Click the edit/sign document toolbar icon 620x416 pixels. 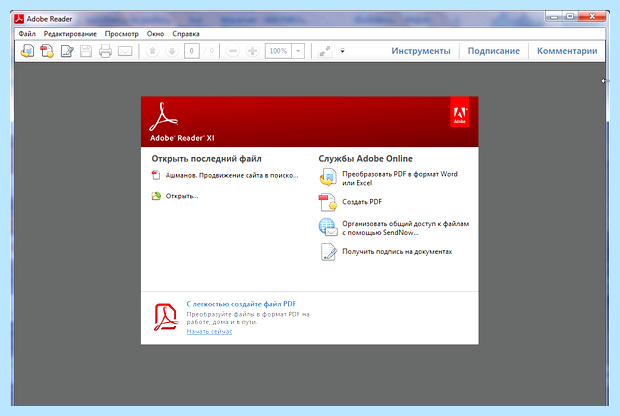(67, 51)
